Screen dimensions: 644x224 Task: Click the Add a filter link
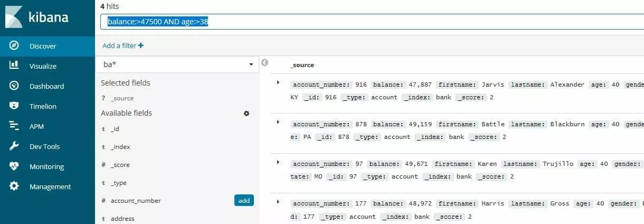(x=123, y=46)
